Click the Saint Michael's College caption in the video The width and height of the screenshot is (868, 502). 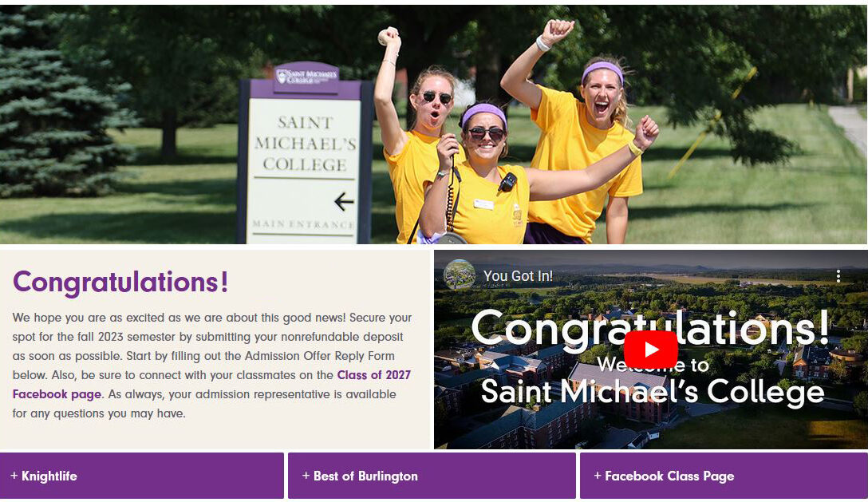pos(652,392)
